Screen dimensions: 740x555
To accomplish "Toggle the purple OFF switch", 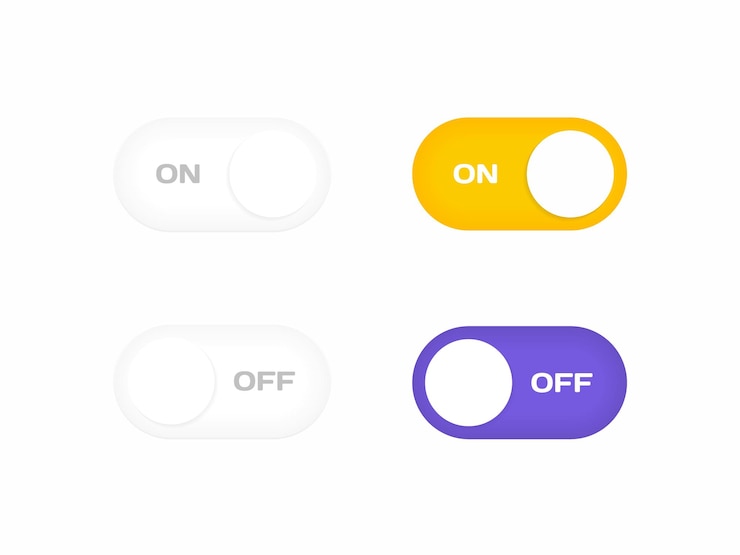I will point(519,382).
